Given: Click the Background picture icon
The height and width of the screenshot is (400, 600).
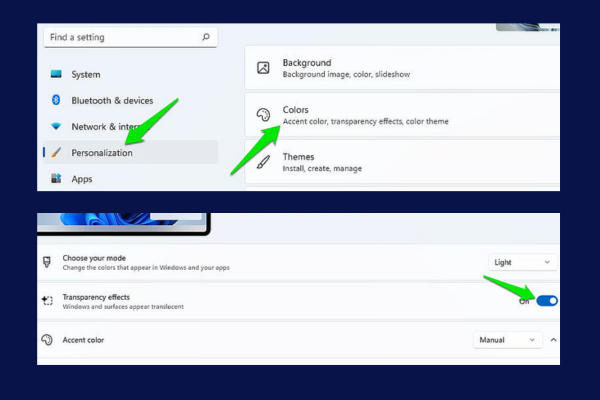Looking at the screenshot, I should (263, 68).
